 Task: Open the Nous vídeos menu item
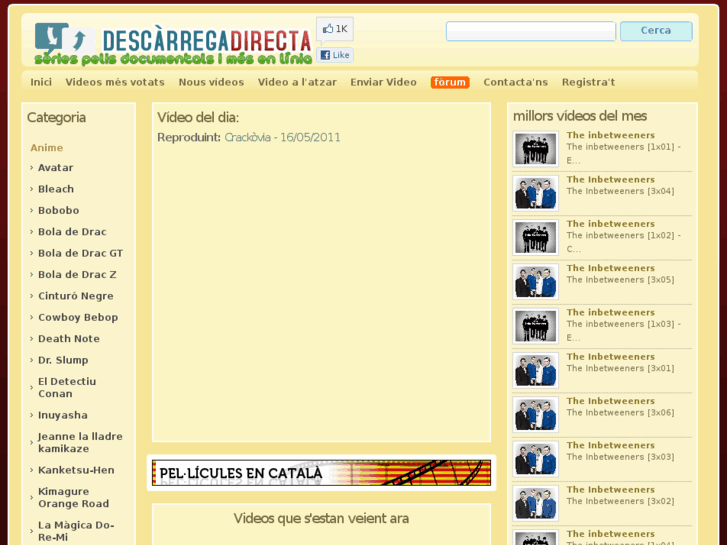[x=211, y=82]
